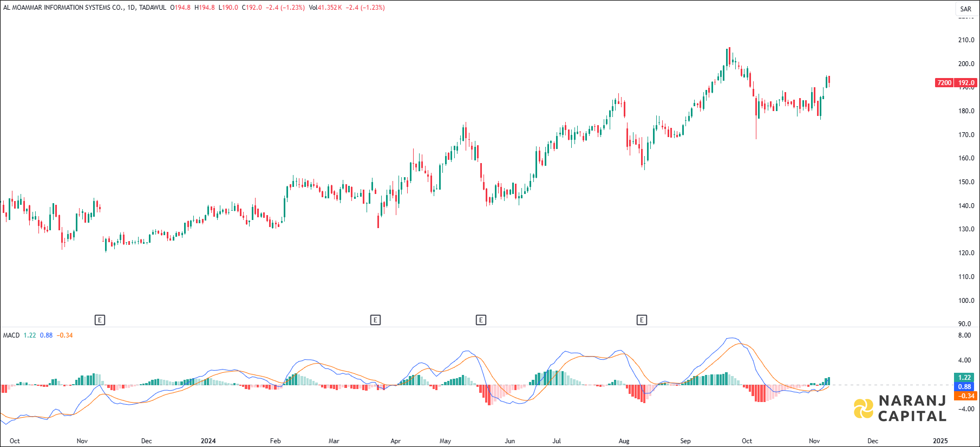Viewport: 980px width, 447px height.
Task: Click the green 1.22 tag on MACD axis
Action: coord(964,378)
